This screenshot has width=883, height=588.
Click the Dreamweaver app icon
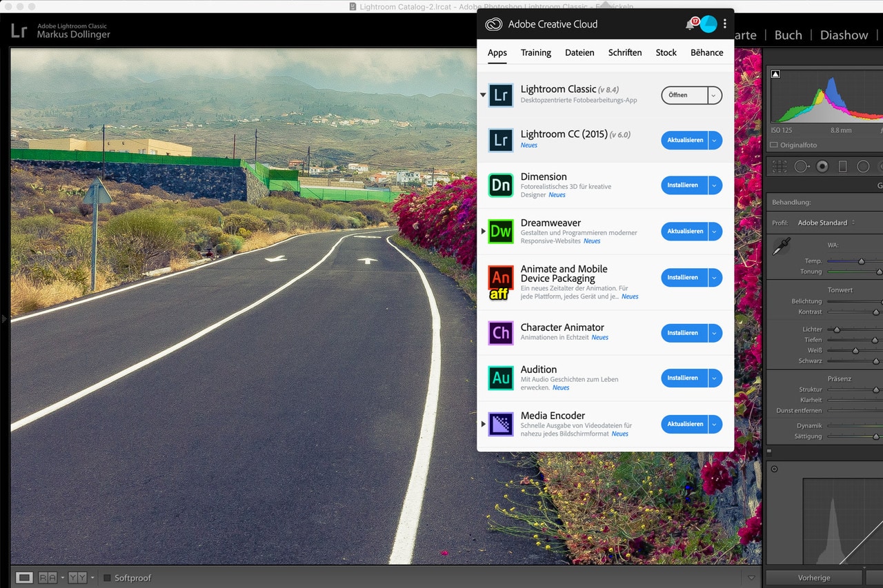(x=501, y=232)
